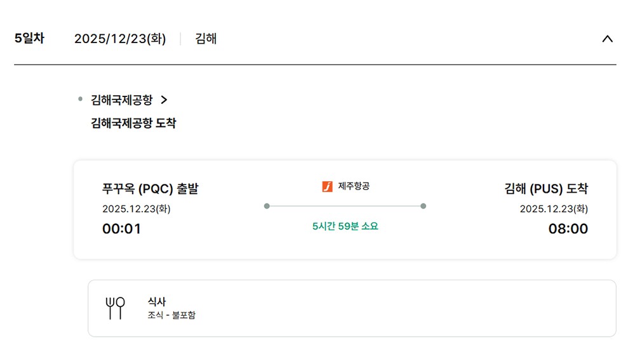The height and width of the screenshot is (364, 635).
Task: Click the Jeju Air orange logo icon
Action: click(328, 186)
